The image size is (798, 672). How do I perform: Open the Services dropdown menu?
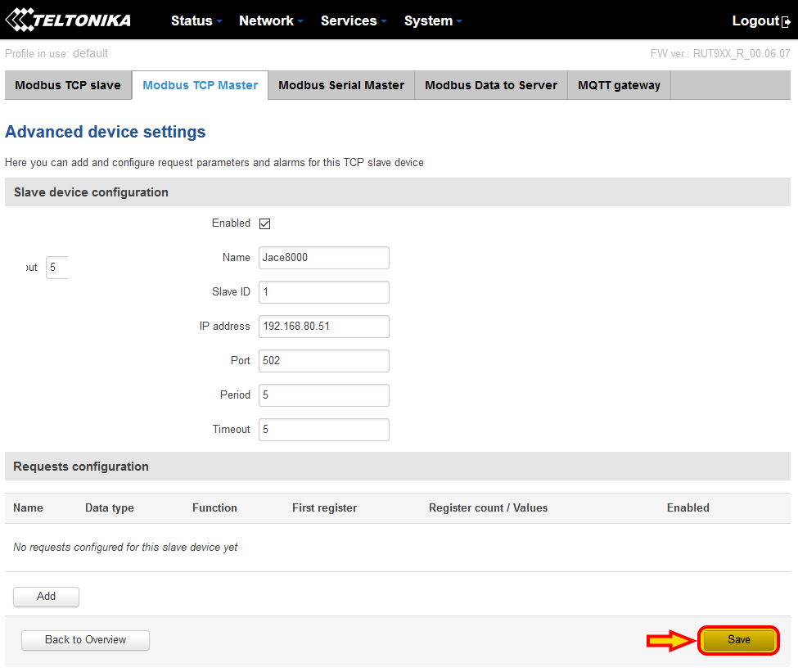(x=354, y=21)
